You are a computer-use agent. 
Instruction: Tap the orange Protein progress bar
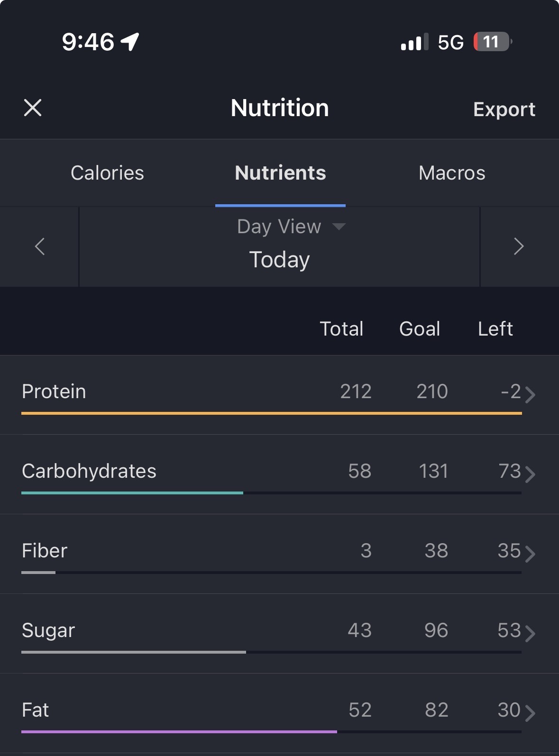click(271, 413)
